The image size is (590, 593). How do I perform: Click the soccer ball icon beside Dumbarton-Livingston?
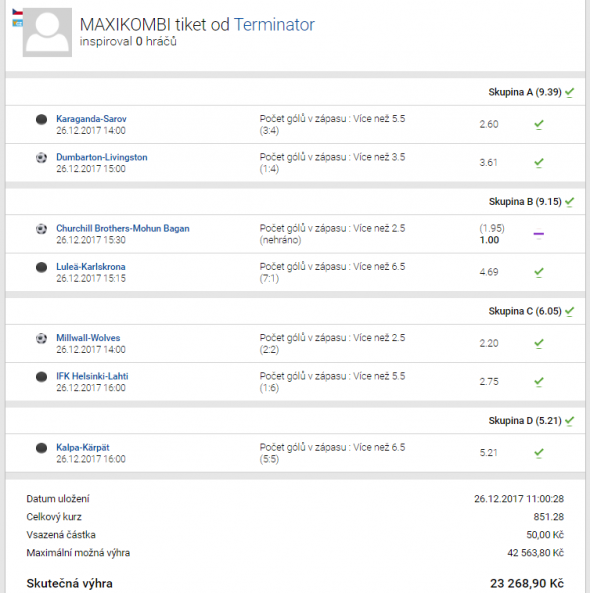(x=41, y=157)
